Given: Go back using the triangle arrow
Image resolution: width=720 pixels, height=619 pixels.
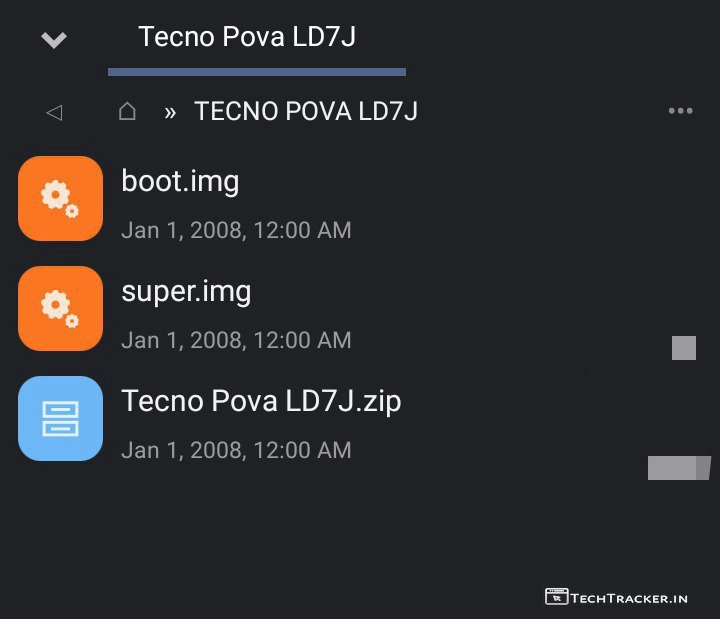Looking at the screenshot, I should pos(54,112).
